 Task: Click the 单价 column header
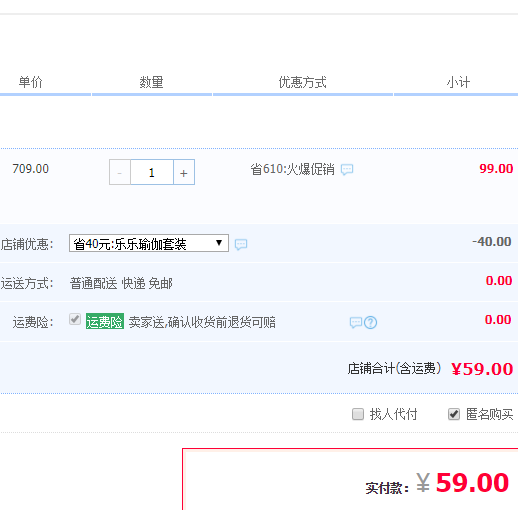(x=31, y=82)
